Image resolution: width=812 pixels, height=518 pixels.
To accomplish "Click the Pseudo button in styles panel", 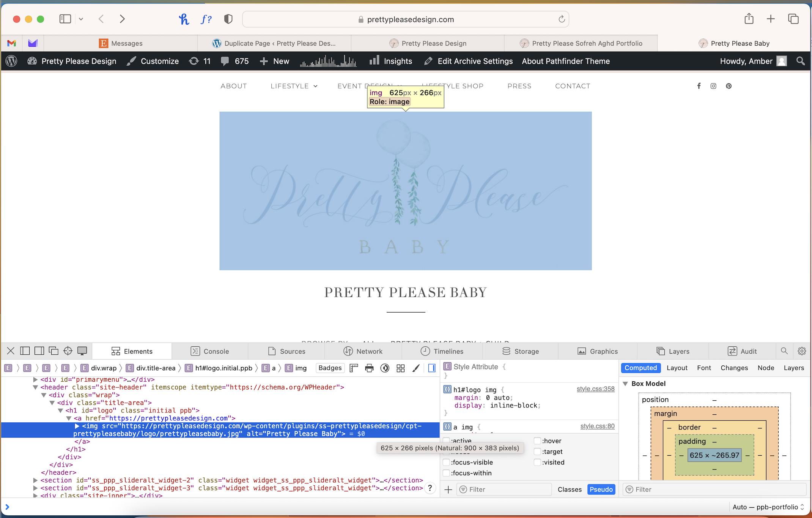I will pos(601,489).
